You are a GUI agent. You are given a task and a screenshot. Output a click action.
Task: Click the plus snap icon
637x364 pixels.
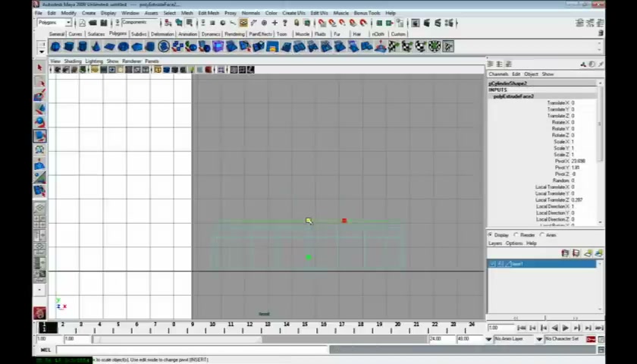click(275, 24)
